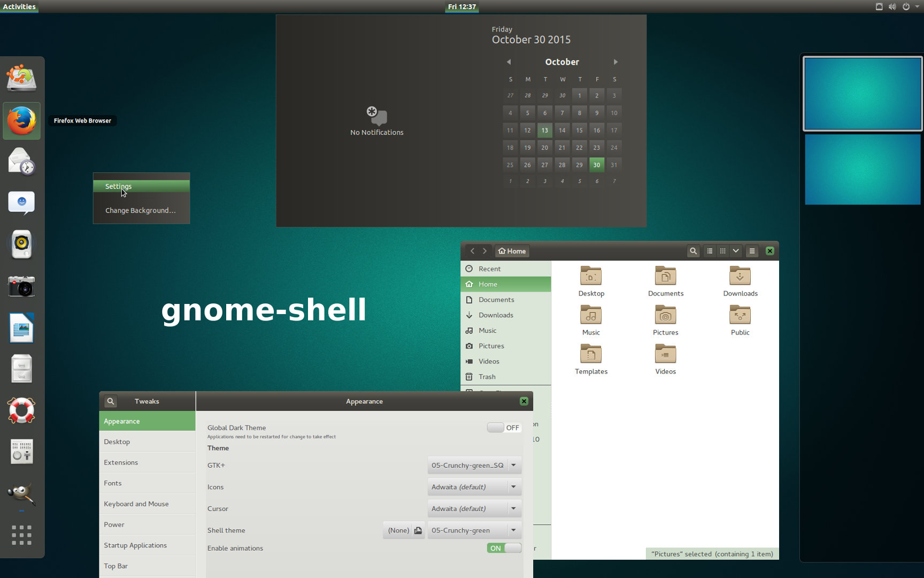Select Keyboard and Mouse in Tweaks
This screenshot has height=578, width=924.
tap(147, 504)
